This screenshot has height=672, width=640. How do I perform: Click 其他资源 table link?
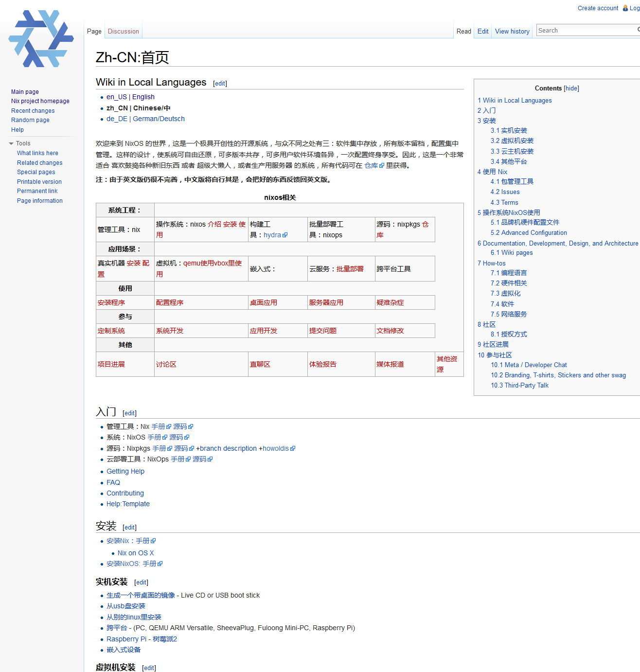point(447,364)
